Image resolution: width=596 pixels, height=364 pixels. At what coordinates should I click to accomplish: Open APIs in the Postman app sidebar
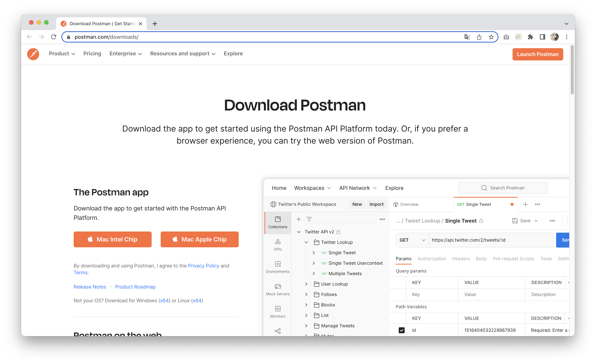(278, 245)
